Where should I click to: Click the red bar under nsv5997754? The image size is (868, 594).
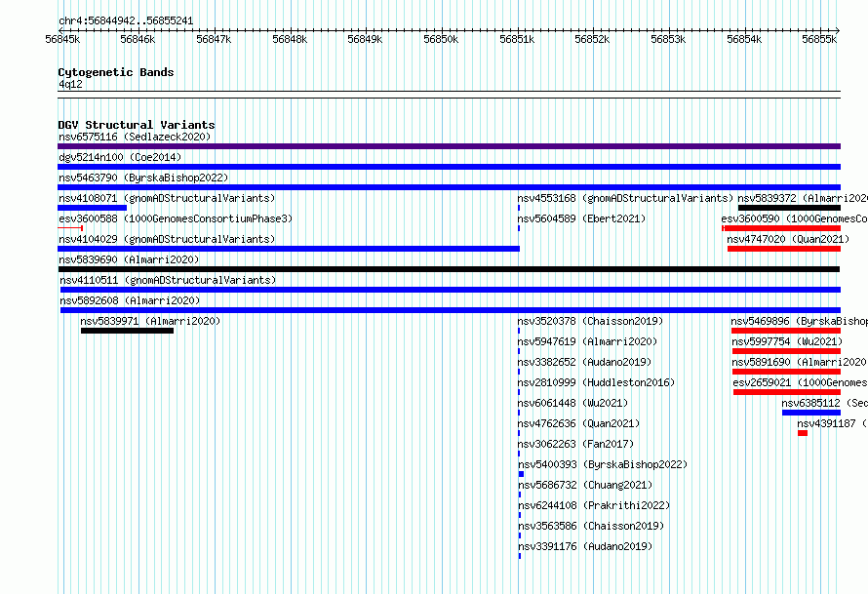pyautogui.click(x=787, y=351)
